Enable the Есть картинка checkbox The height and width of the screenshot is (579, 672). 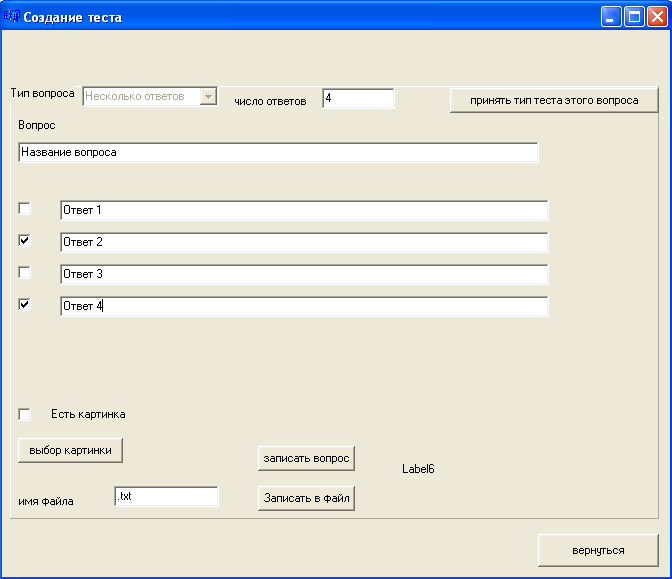click(x=24, y=414)
